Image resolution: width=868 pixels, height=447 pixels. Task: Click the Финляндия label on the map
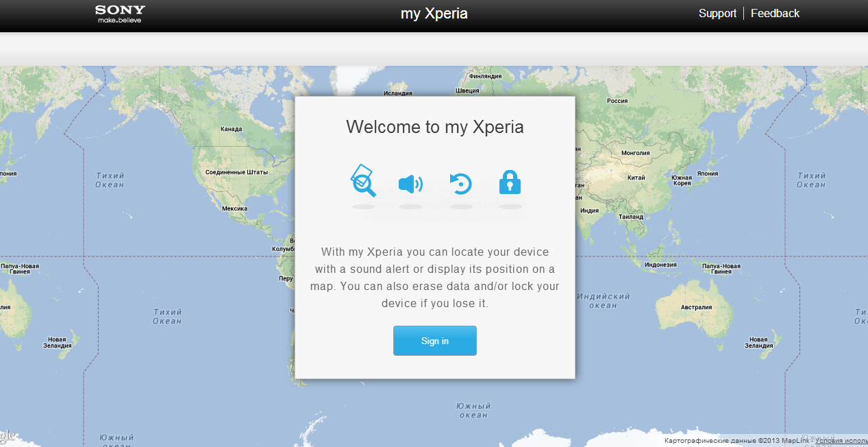484,76
